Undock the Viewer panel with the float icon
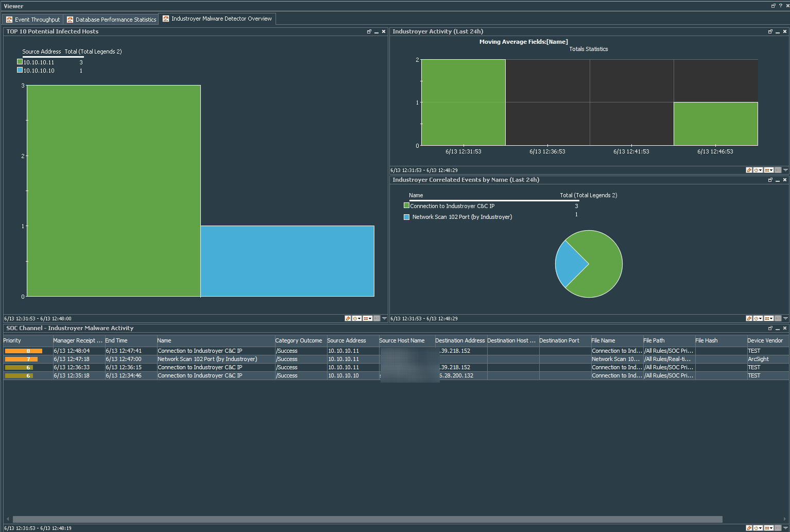The image size is (790, 532). [773, 6]
